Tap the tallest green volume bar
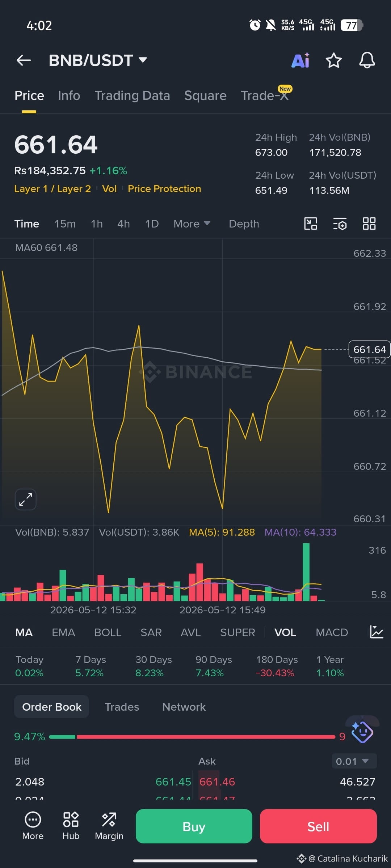The image size is (391, 868). coord(306,572)
